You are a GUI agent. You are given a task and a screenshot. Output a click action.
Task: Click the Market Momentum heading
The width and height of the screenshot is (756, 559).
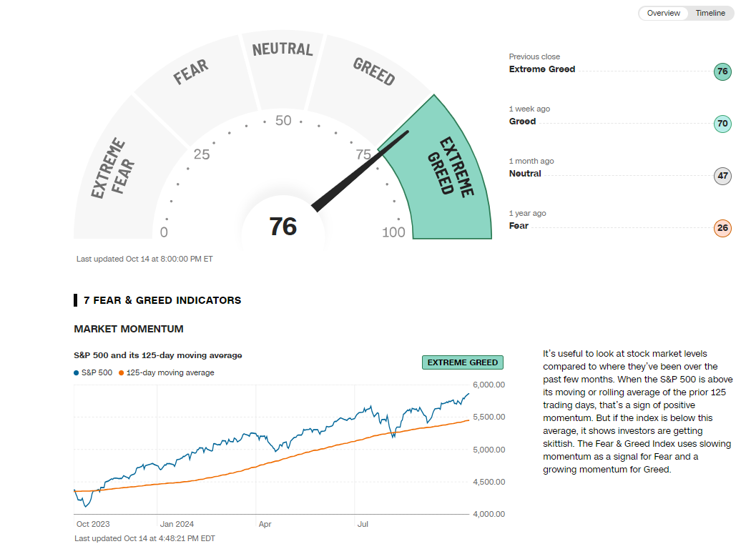click(129, 329)
